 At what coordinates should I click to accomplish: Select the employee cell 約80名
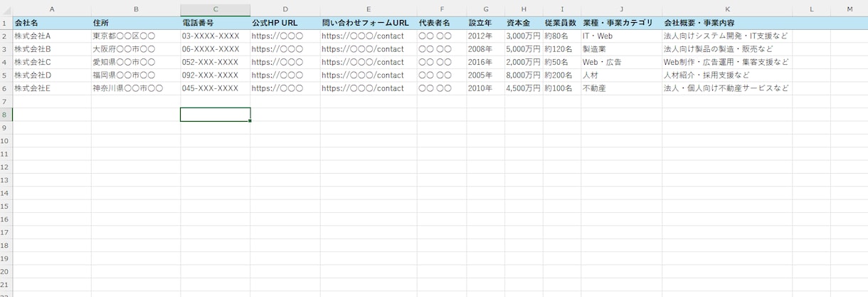pyautogui.click(x=561, y=36)
